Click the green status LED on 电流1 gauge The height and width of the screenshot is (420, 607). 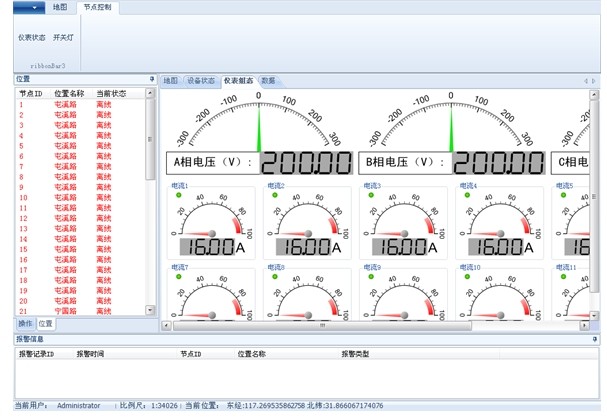coord(178,194)
